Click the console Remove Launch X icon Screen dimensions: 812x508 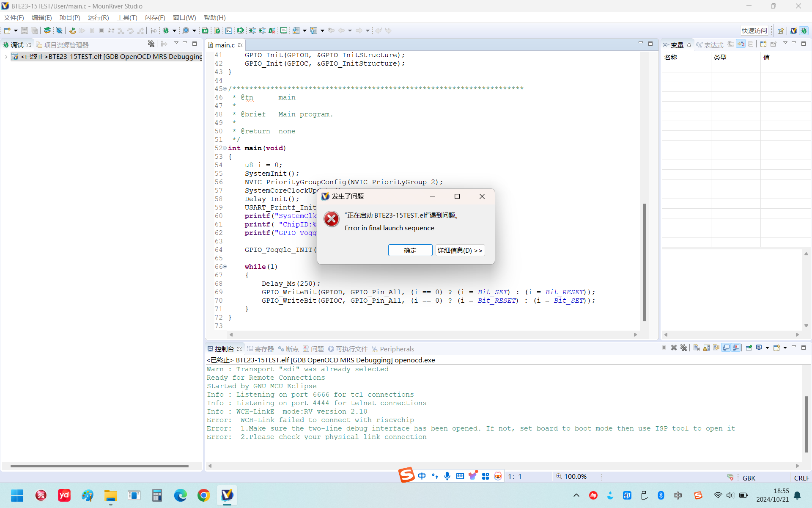coord(674,348)
